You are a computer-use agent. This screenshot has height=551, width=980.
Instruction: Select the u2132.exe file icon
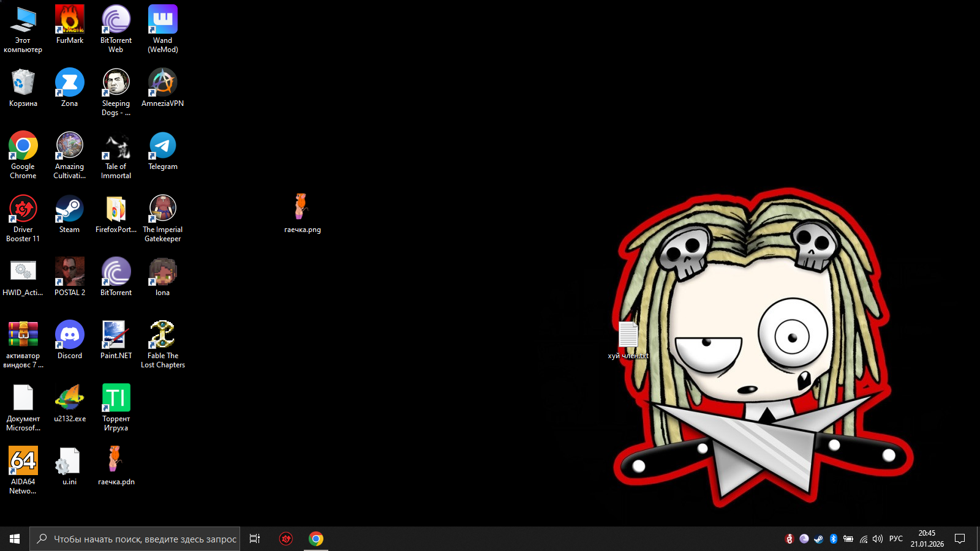click(x=70, y=403)
